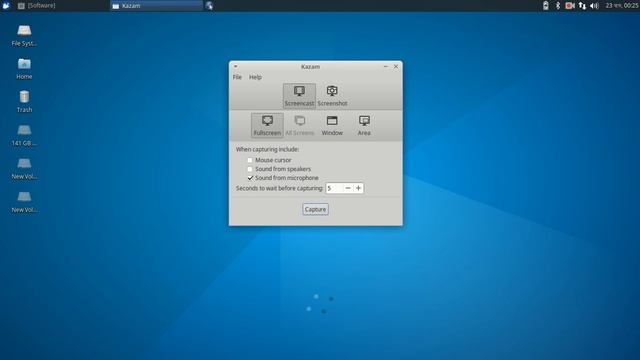Screen dimensions: 640x360
Task: Choose Area capture mode
Action: tap(364, 126)
